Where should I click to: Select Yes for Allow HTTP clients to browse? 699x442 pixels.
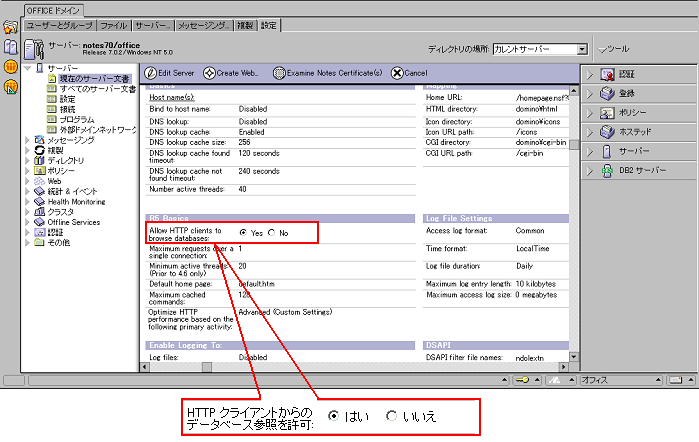point(243,233)
